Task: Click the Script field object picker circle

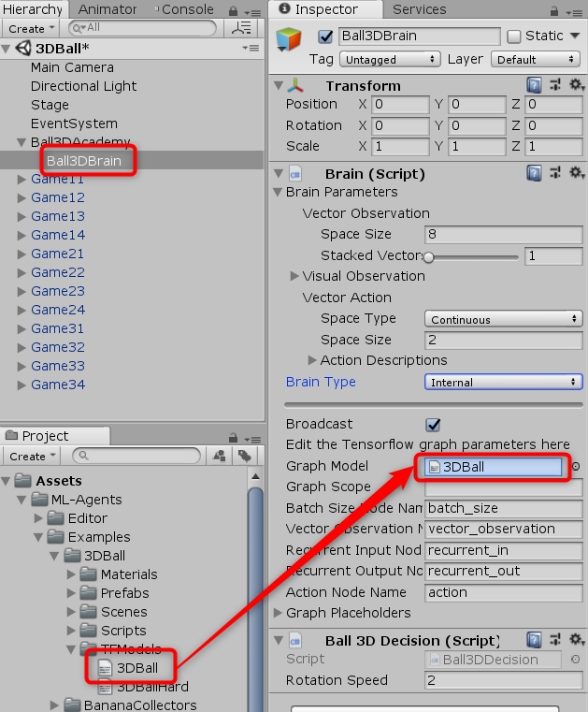Action: (575, 660)
